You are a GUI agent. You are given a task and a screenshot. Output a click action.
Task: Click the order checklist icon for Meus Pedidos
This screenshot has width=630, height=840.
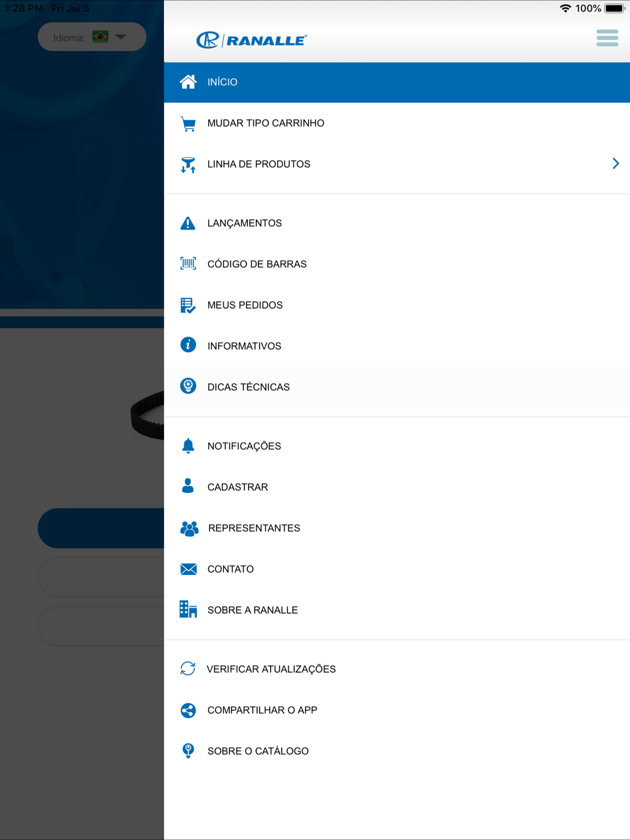(x=188, y=305)
